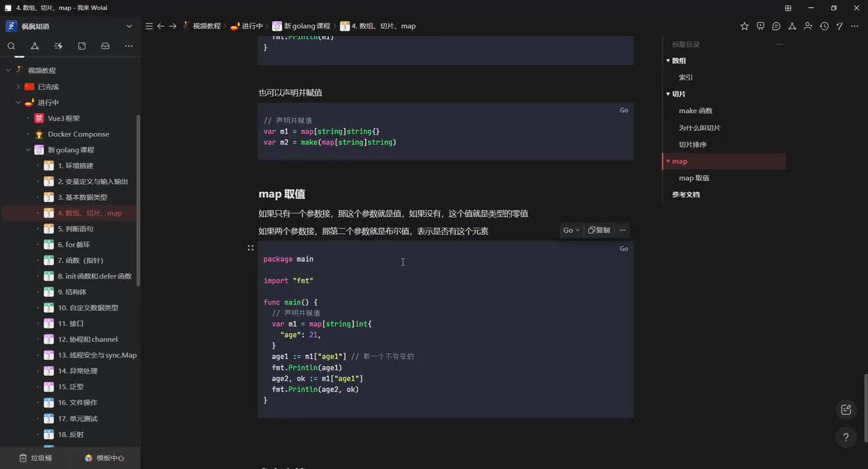Collapse the 切片 heading in outline

pos(668,94)
